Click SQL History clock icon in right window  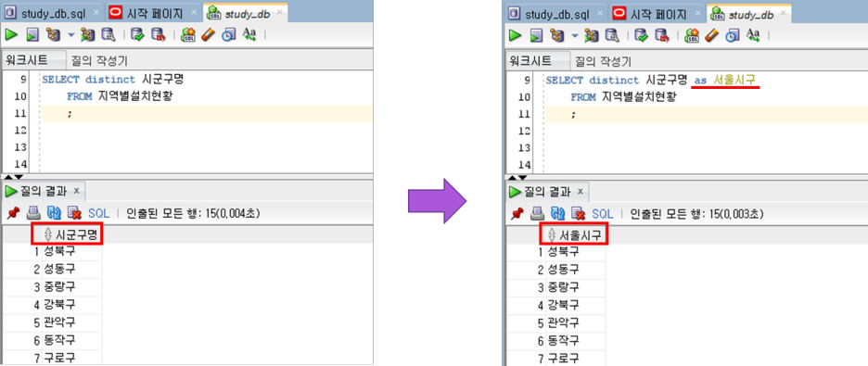tap(732, 35)
